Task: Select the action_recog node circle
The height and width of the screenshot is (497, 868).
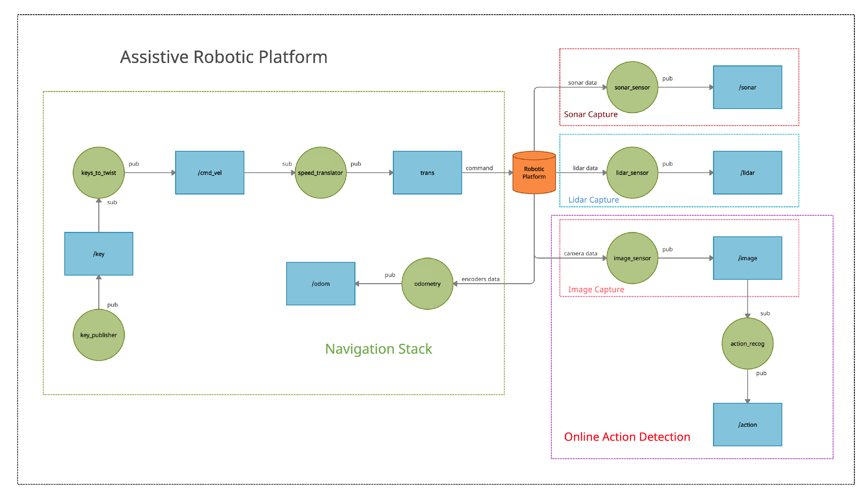Action: pyautogui.click(x=747, y=343)
